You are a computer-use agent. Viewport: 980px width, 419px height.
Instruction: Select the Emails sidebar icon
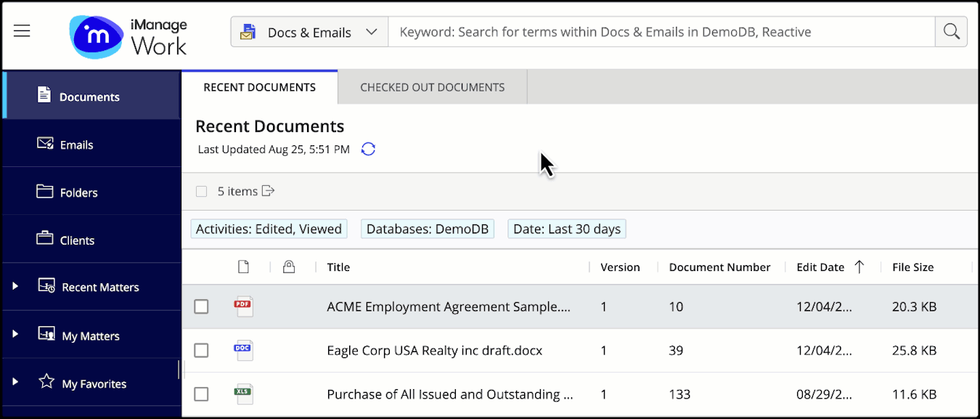tap(45, 144)
